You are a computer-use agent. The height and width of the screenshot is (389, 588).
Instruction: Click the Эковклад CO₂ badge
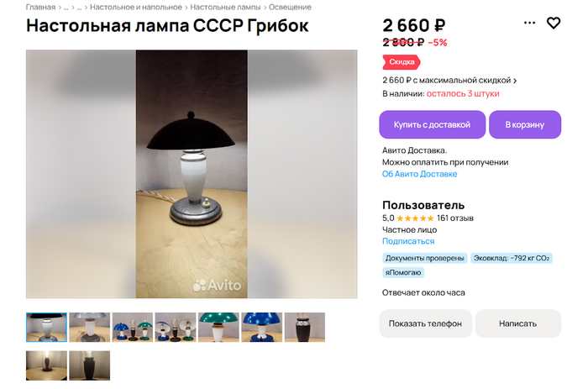[x=511, y=258]
